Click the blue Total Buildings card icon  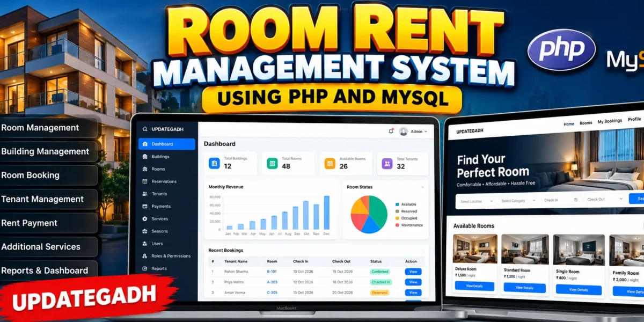[x=214, y=164]
